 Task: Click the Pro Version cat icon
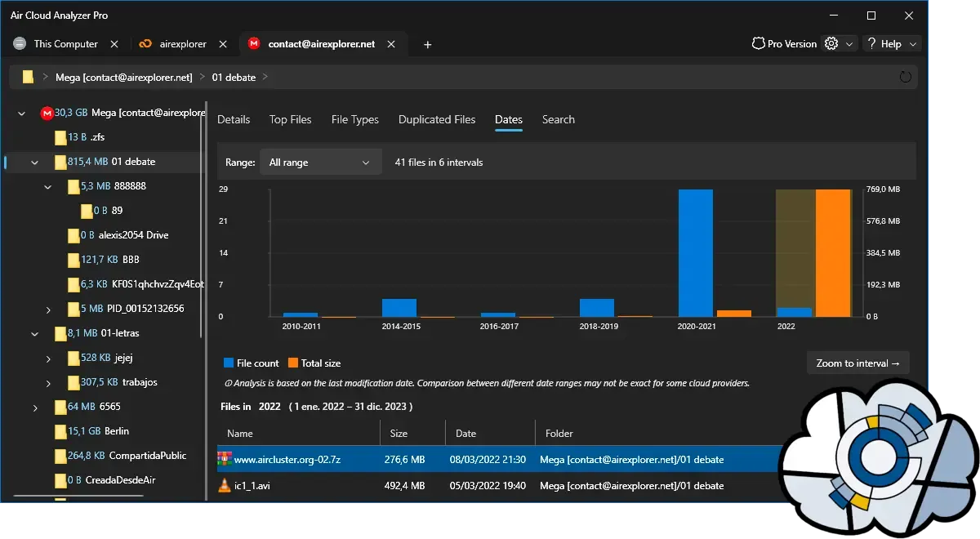tap(758, 44)
